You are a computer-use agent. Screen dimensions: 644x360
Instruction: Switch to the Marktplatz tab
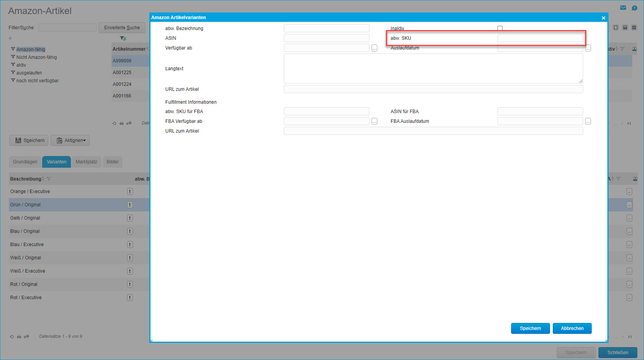click(x=87, y=162)
